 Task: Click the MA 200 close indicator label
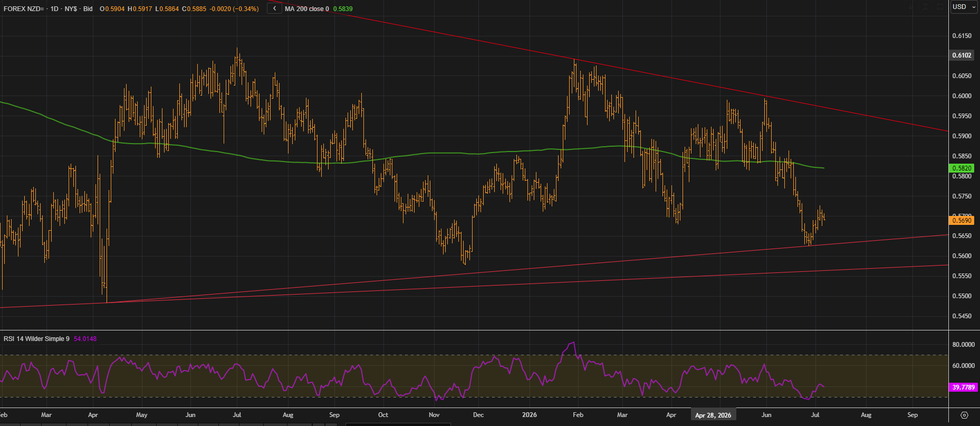tap(307, 8)
